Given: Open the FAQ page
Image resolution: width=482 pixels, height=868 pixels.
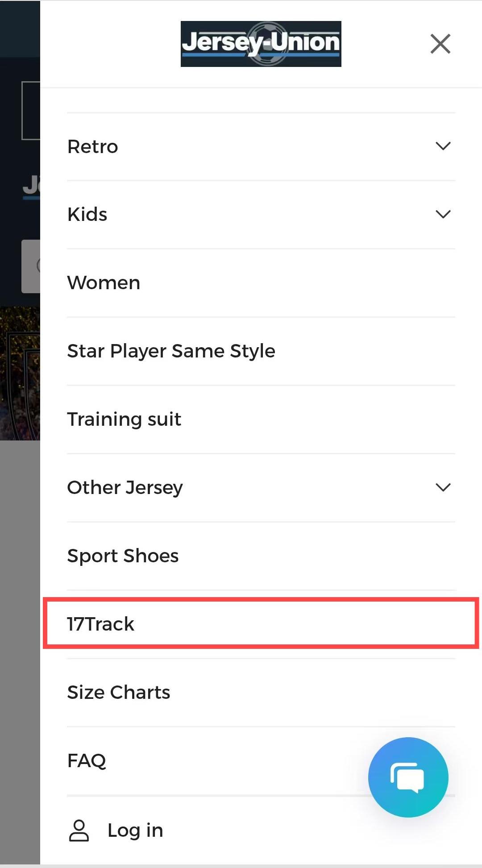Looking at the screenshot, I should coord(87,761).
